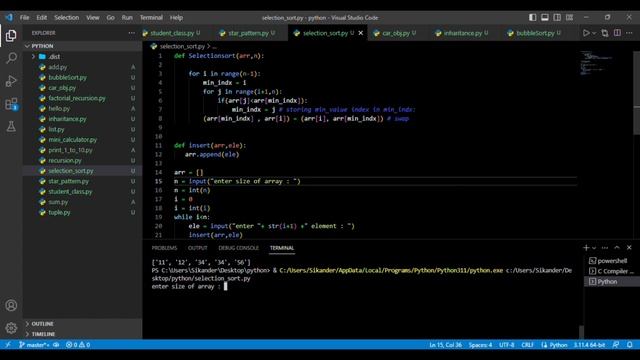Switch to bubbleSort.py tab
Image resolution: width=640 pixels, height=360 pixels.
(535, 33)
